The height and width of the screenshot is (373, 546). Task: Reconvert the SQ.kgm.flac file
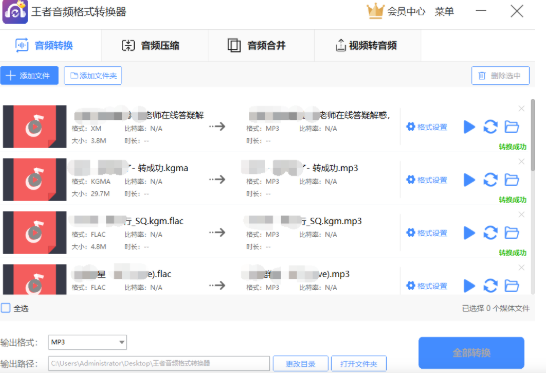click(x=490, y=233)
